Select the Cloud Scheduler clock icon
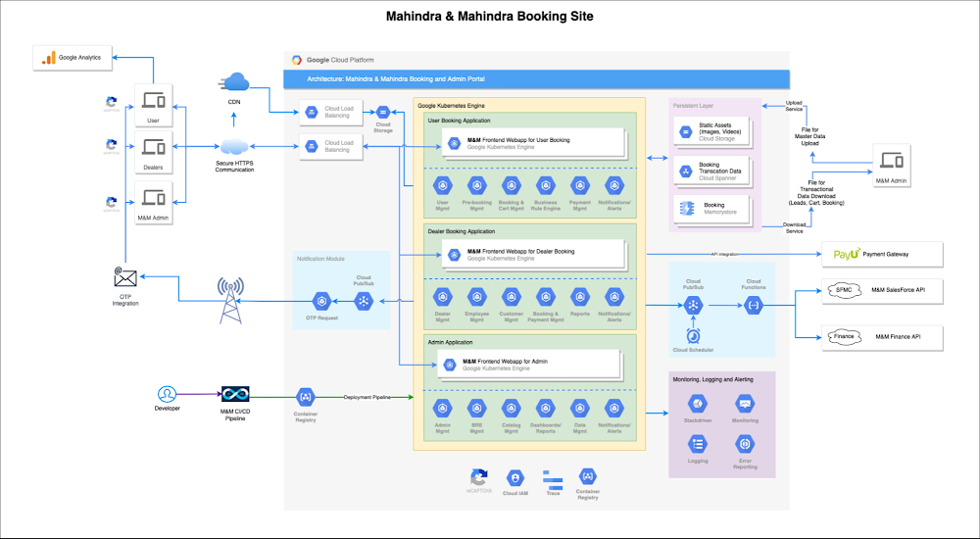980x539 pixels. 693,336
